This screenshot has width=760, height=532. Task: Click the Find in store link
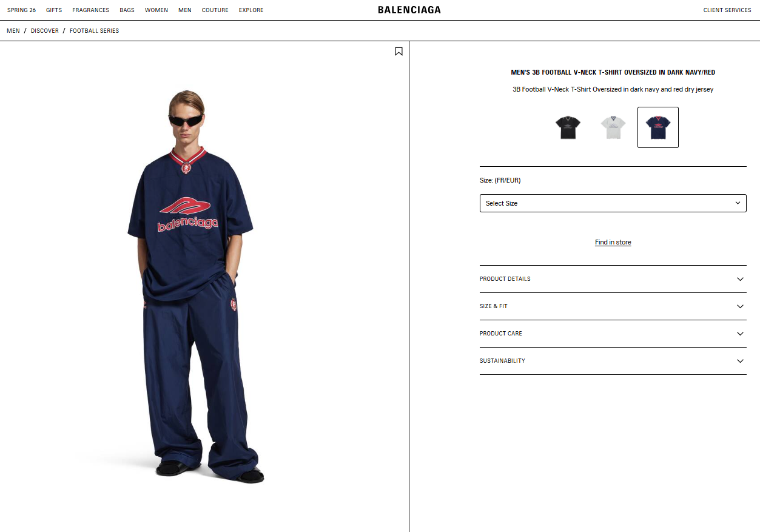(613, 242)
